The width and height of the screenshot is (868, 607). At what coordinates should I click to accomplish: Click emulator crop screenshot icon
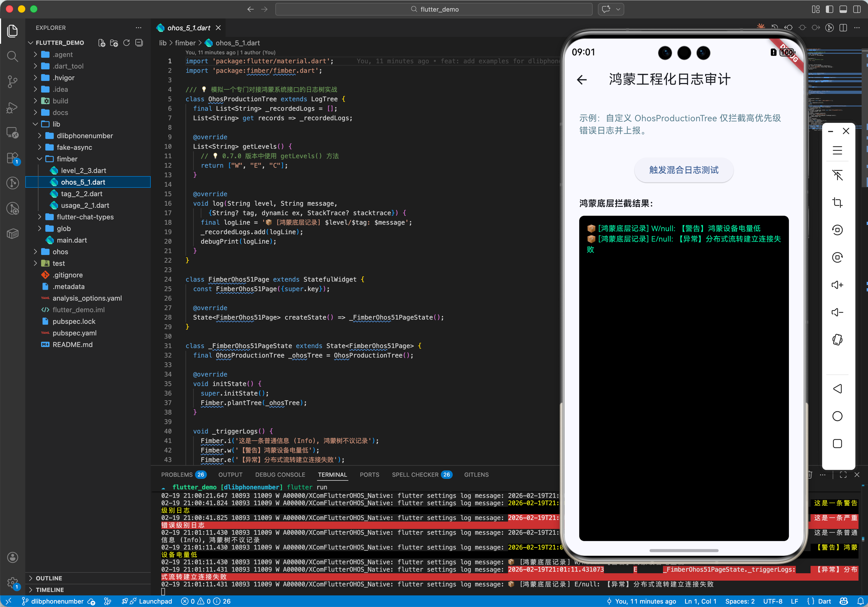pos(837,202)
